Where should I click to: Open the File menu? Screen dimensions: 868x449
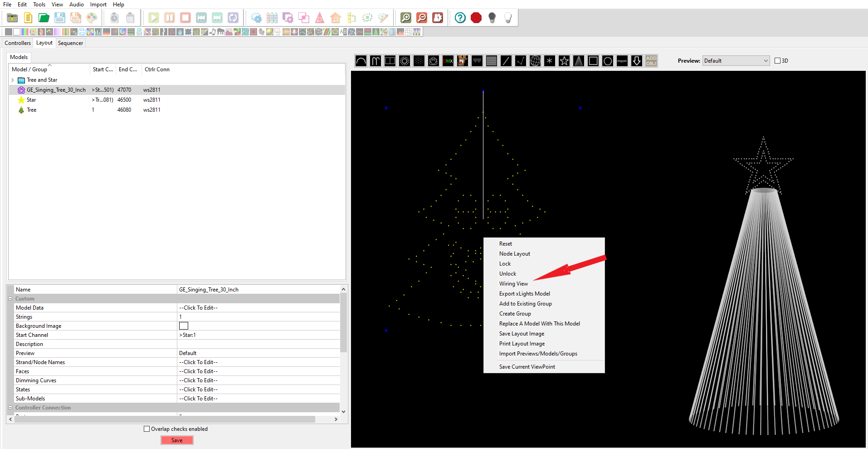tap(7, 5)
